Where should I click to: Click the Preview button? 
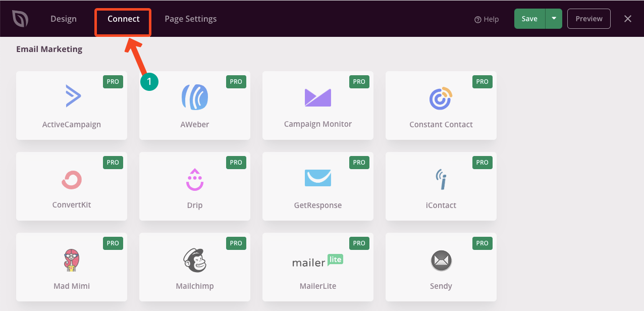(589, 19)
